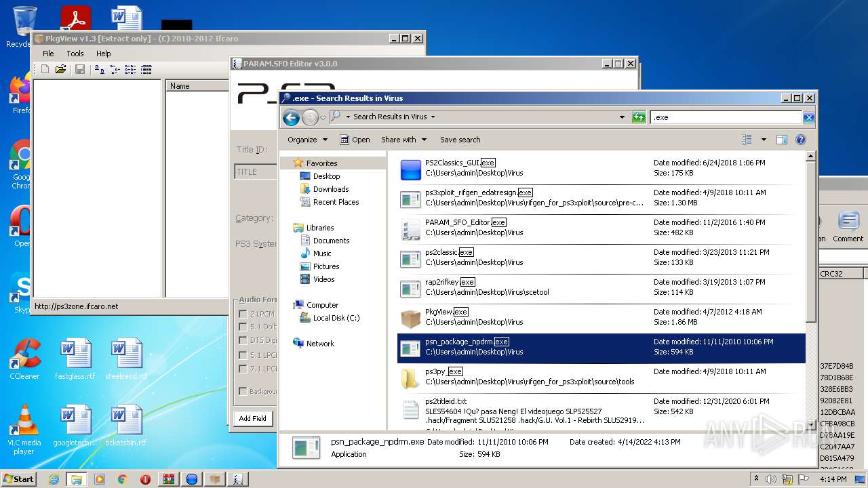Open Opera from the taskbar
Viewport: 868px width, 488px height.
(x=145, y=479)
